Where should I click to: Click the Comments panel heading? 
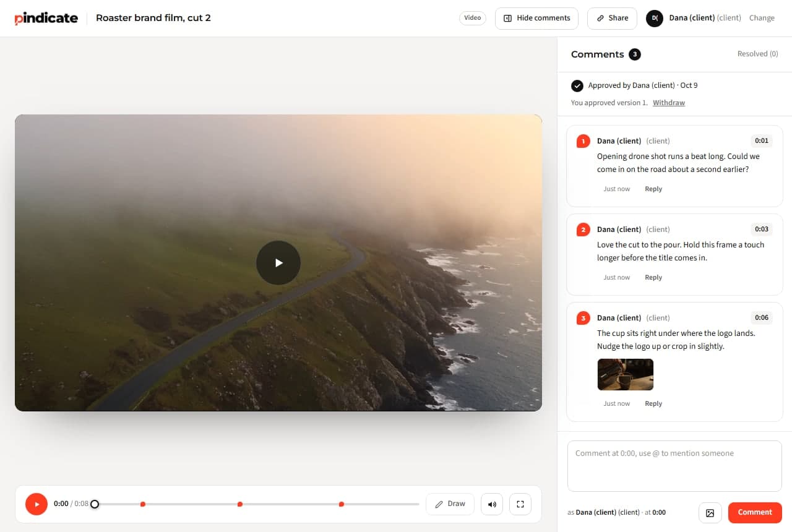(597, 54)
